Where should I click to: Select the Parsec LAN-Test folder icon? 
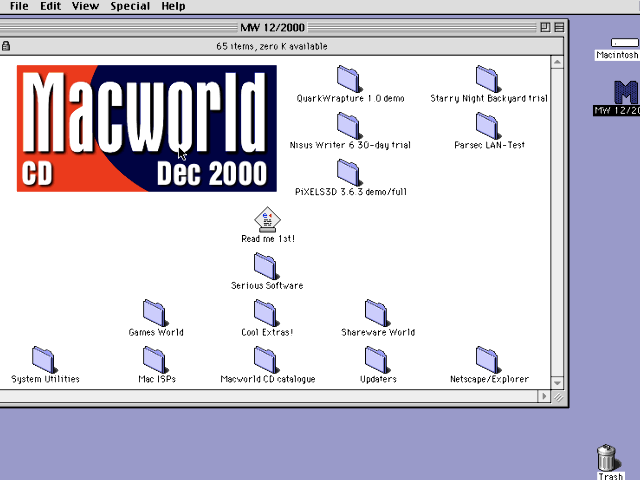(487, 126)
